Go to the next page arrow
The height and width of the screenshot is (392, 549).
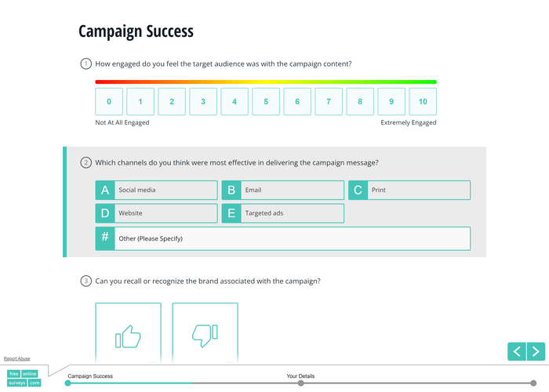(536, 351)
